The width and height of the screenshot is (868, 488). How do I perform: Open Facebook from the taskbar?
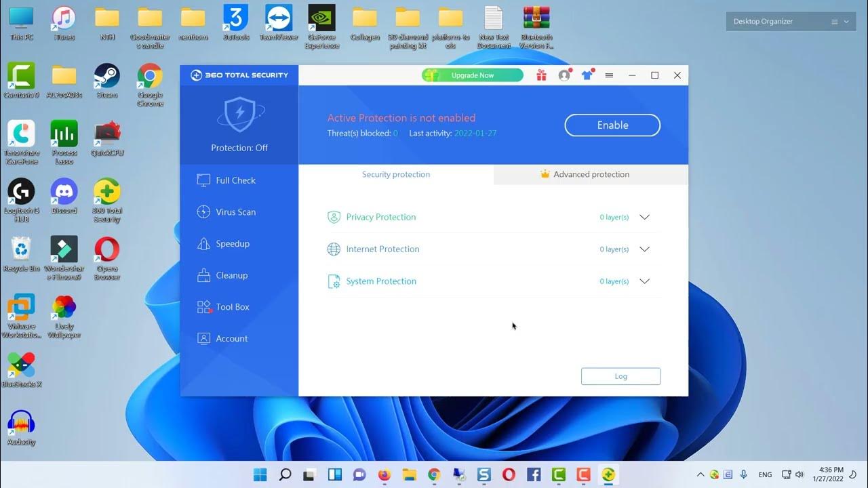pyautogui.click(x=533, y=474)
